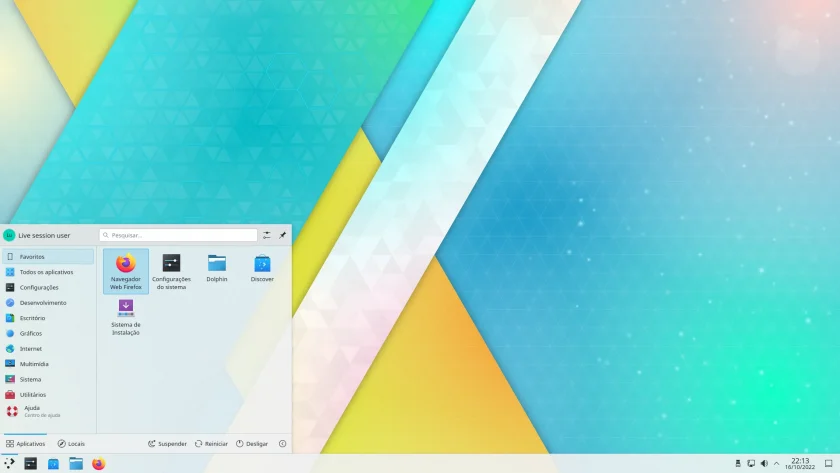
Task: Open the Utilitários category
Action: [x=48, y=395]
